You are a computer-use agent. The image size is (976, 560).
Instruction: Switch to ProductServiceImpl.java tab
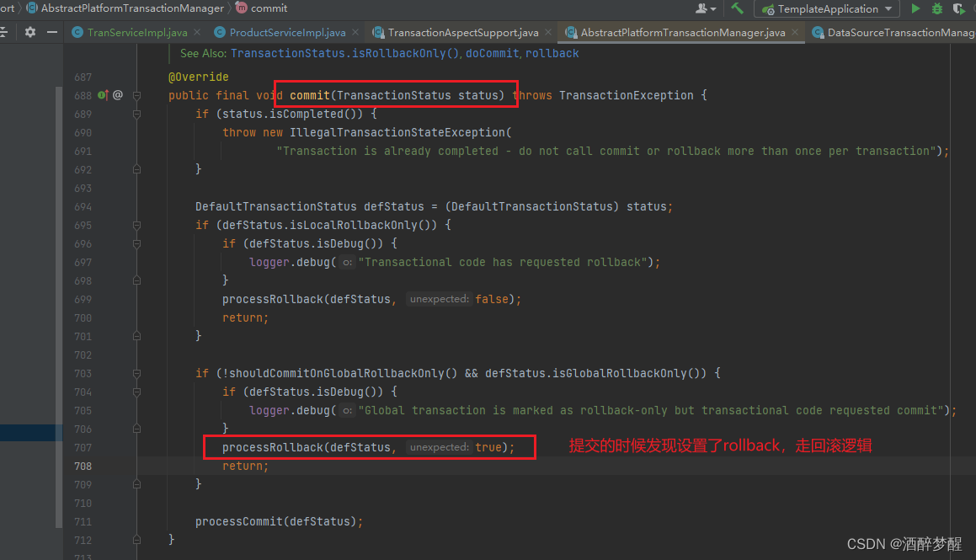click(x=287, y=32)
